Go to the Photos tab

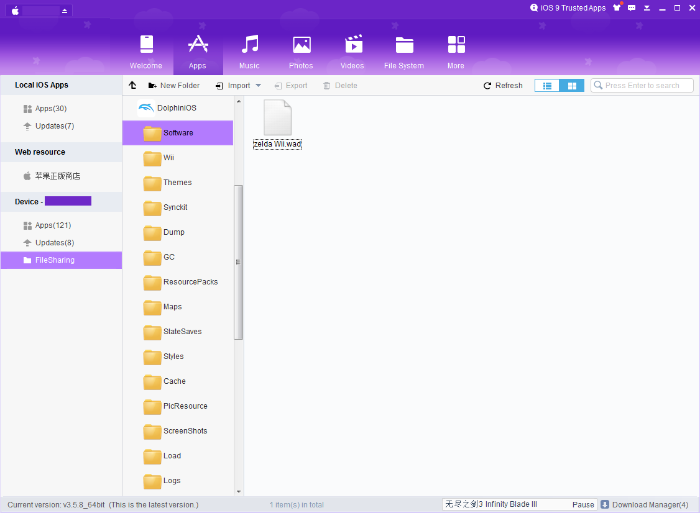(x=301, y=52)
